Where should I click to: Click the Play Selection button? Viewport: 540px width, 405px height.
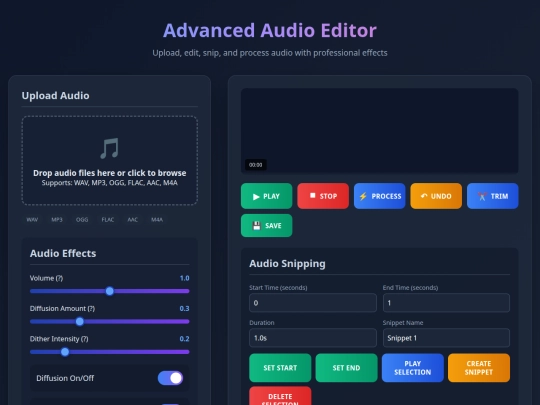click(413, 368)
